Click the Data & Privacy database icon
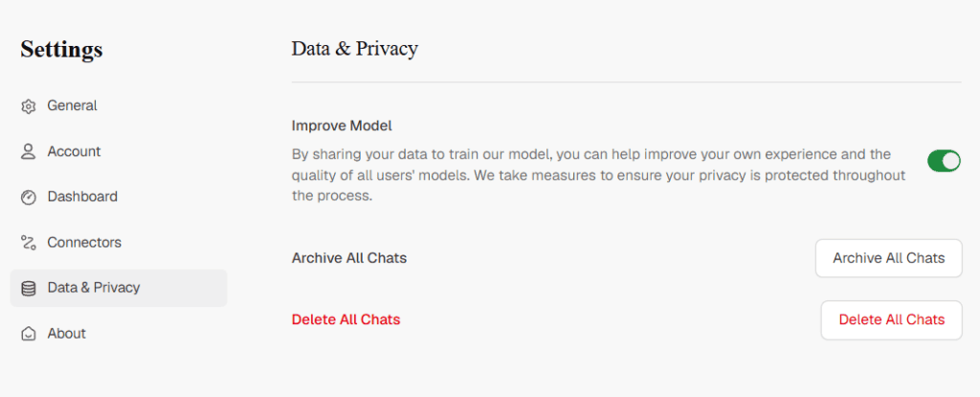The image size is (980, 397). [28, 288]
